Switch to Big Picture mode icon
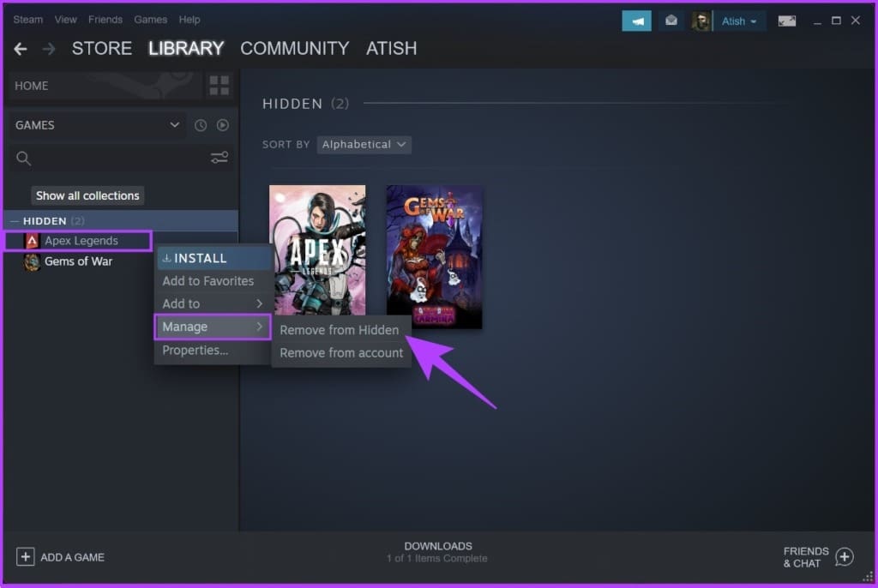Screen dimensions: 878x588 click(787, 21)
